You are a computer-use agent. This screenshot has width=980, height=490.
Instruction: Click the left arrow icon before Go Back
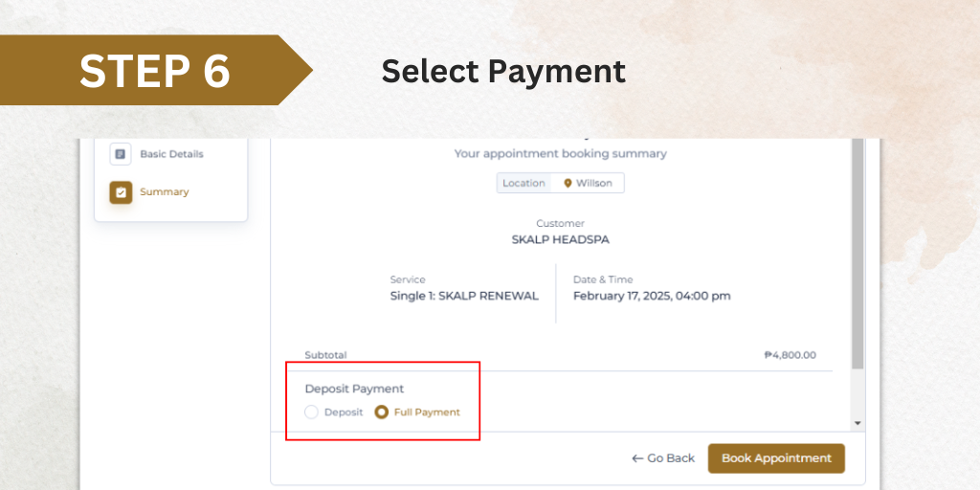tap(637, 458)
